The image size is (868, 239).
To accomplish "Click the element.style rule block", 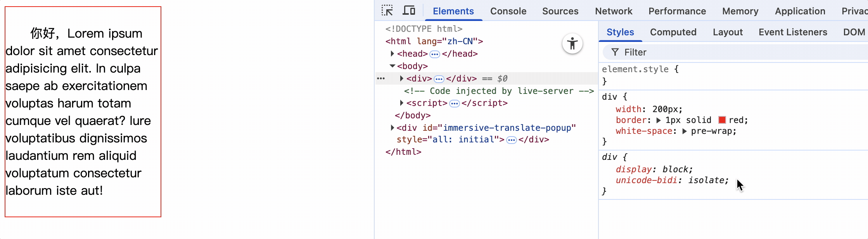I will click(x=733, y=75).
